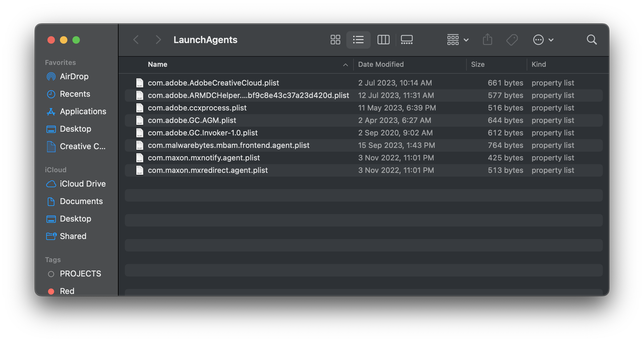
Task: Switch to icon grid view
Action: click(x=335, y=40)
